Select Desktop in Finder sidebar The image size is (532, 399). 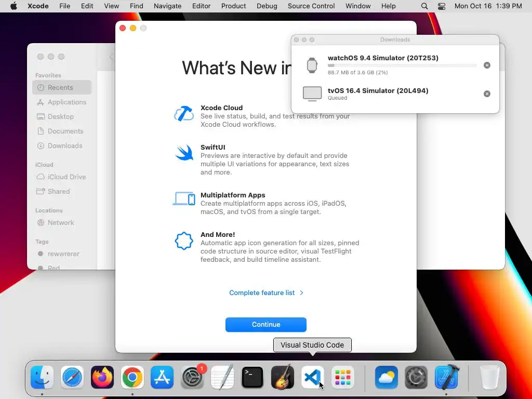coord(62,117)
